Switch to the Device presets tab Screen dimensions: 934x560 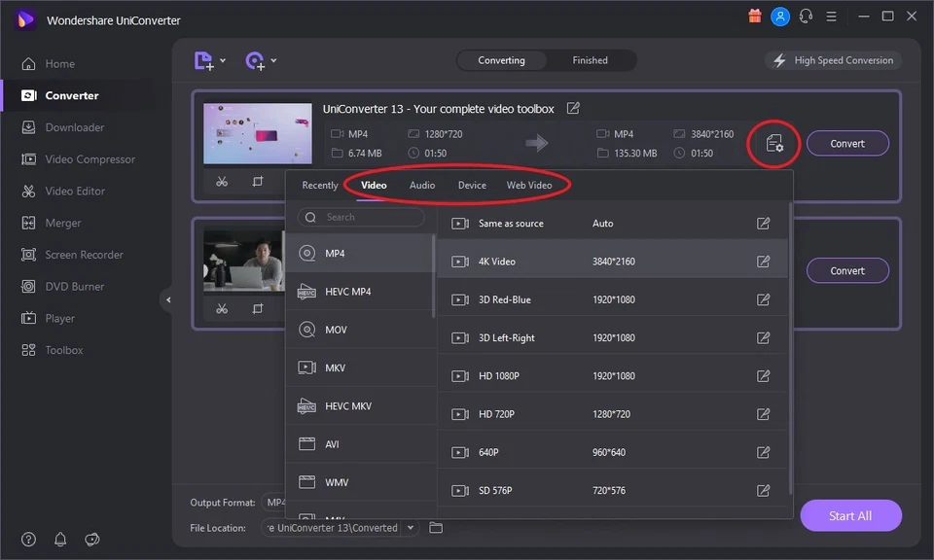click(x=472, y=185)
